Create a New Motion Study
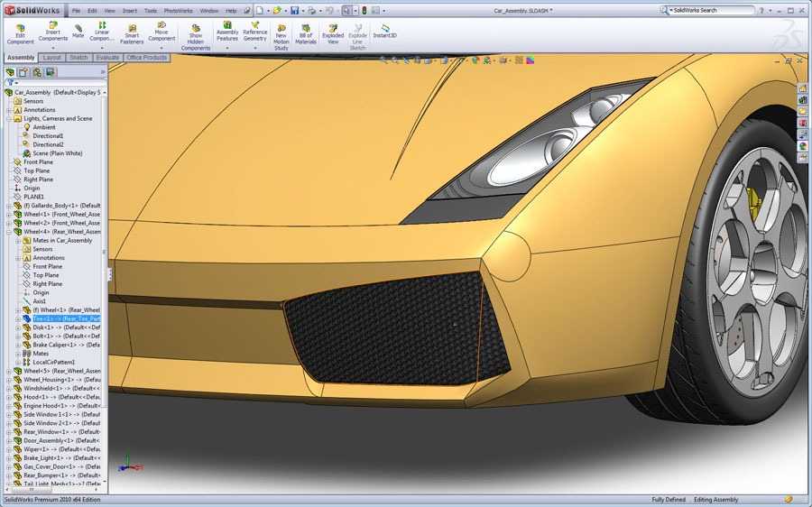Viewport: 812px width, 507px height. (x=281, y=37)
